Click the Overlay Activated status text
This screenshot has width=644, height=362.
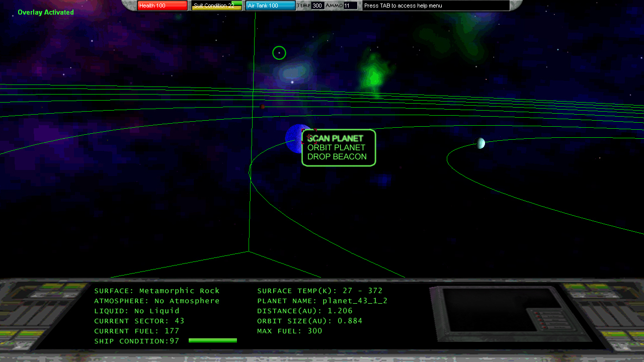(x=46, y=13)
